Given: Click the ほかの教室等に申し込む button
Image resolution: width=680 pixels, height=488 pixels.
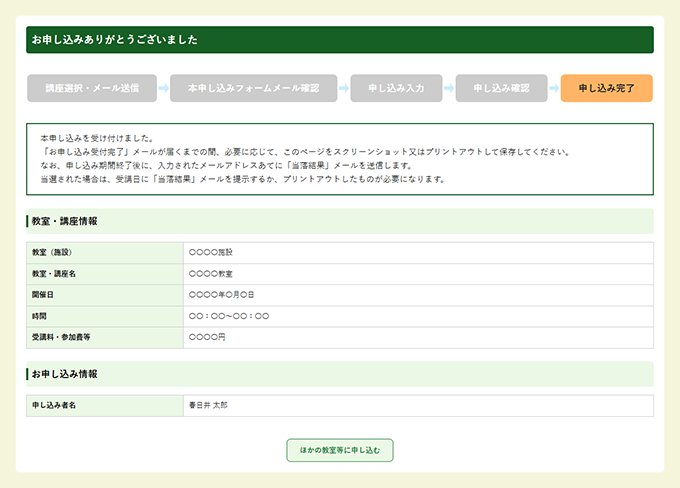Looking at the screenshot, I should tap(340, 450).
